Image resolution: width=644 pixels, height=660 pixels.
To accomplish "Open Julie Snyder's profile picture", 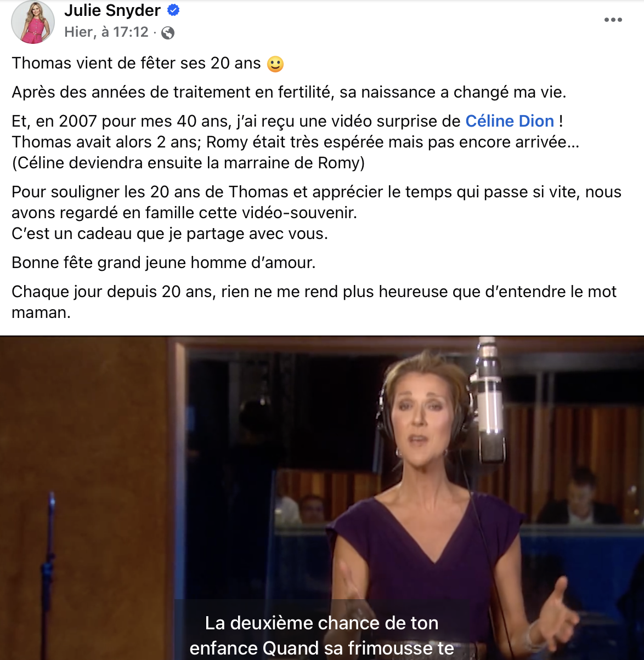I will pos(33,22).
